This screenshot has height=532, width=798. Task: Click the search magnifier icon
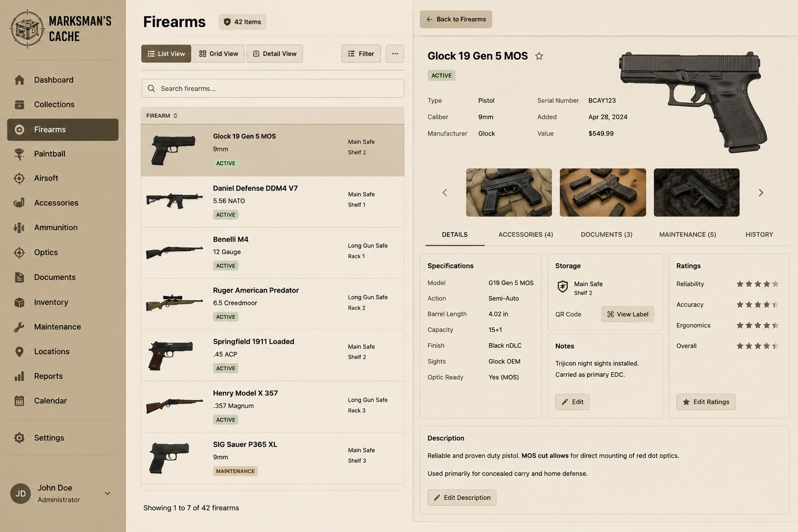(151, 88)
